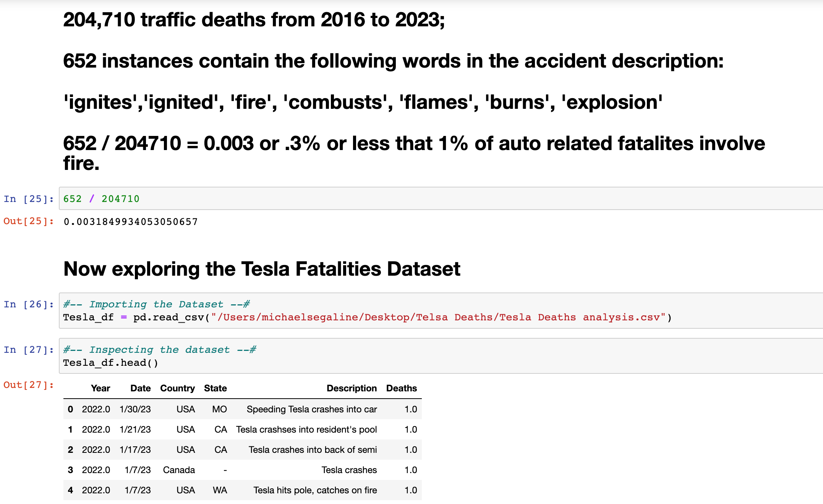Click the Out[27] output prompt
Screen dimensions: 823x504
point(29,385)
